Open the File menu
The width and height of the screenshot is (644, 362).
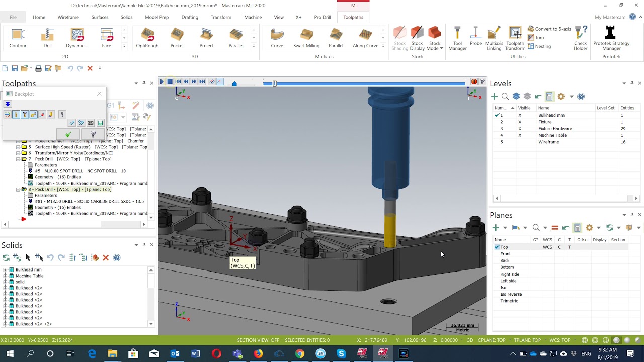coord(13,17)
